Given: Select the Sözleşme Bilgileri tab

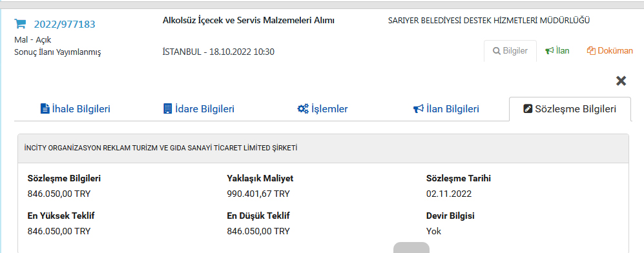Looking at the screenshot, I should (x=570, y=109).
